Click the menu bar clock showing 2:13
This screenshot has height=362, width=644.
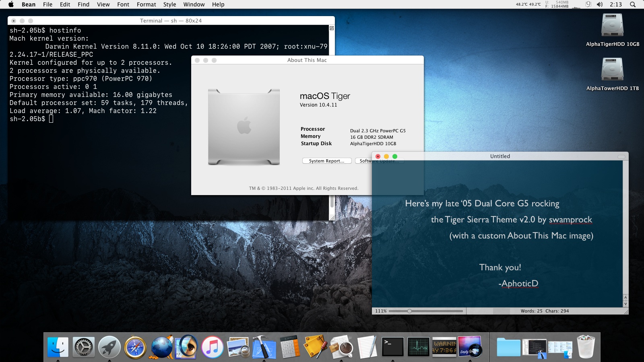tap(616, 4)
